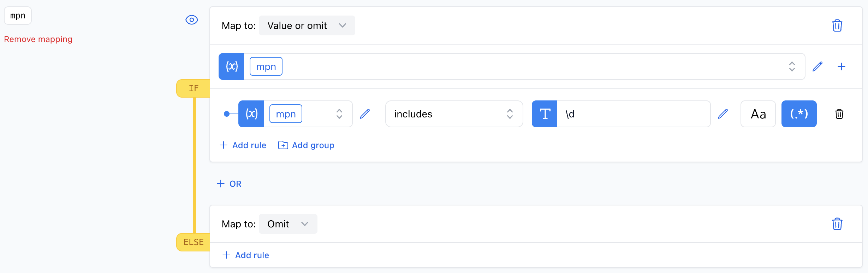Click the \d text input field
Viewport: 868px width, 273px height.
click(x=634, y=114)
